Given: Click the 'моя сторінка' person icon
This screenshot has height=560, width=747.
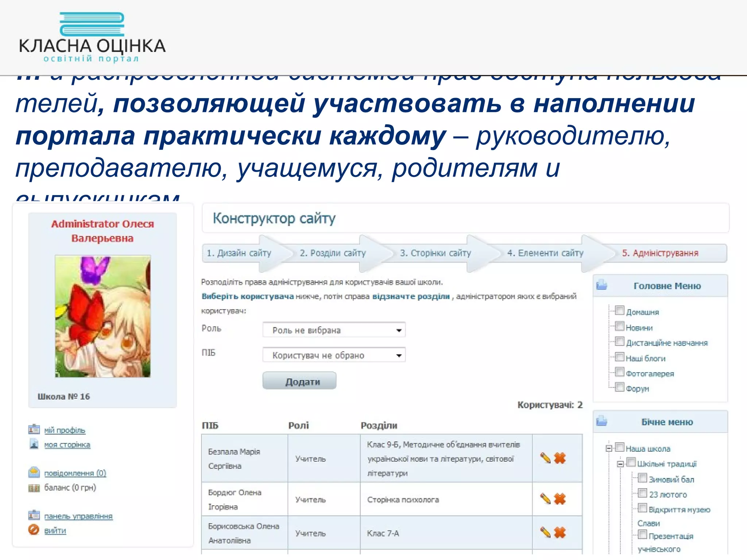Looking at the screenshot, I should [34, 444].
